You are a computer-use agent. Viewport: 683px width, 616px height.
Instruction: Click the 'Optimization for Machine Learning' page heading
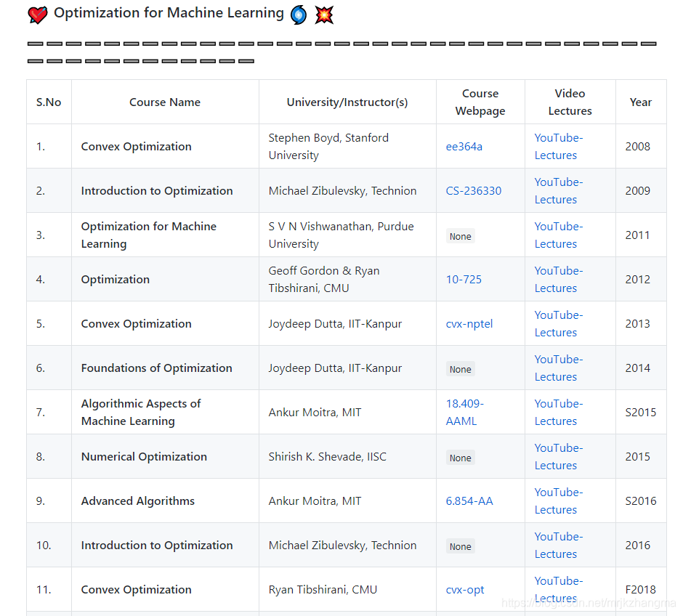click(x=169, y=13)
